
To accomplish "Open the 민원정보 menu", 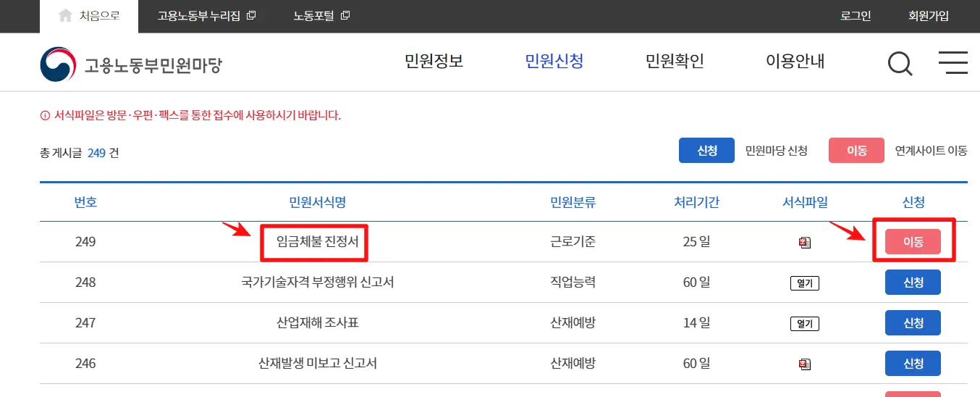I will 434,61.
